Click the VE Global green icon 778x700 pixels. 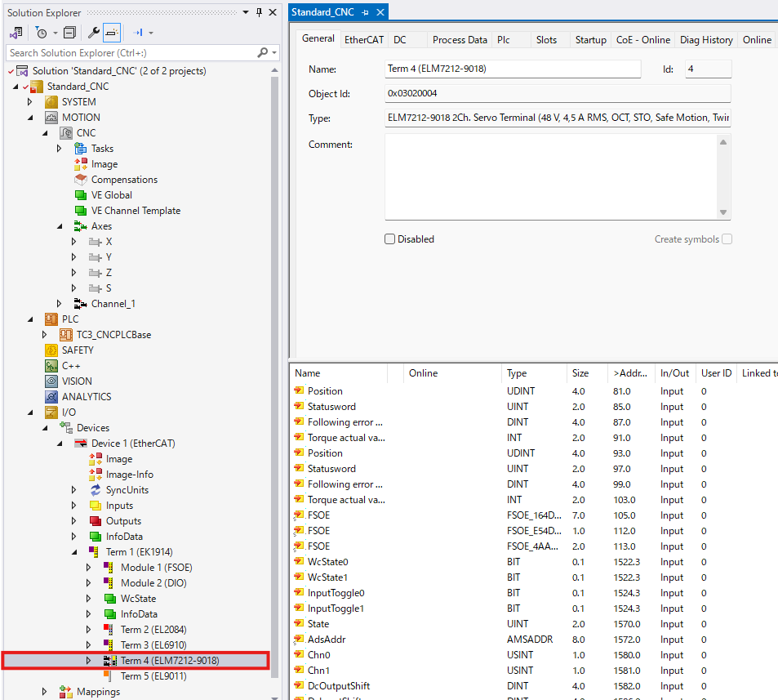click(x=80, y=194)
